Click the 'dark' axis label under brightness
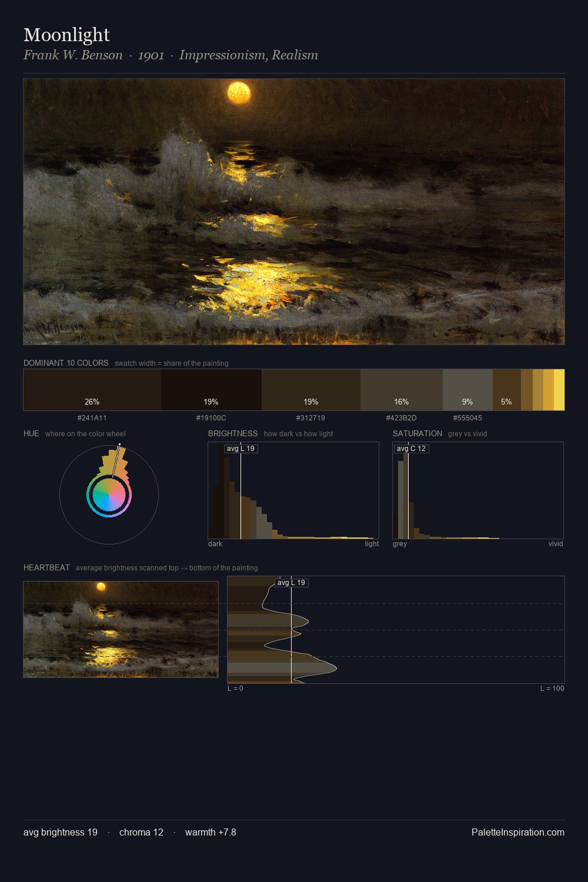 (215, 544)
